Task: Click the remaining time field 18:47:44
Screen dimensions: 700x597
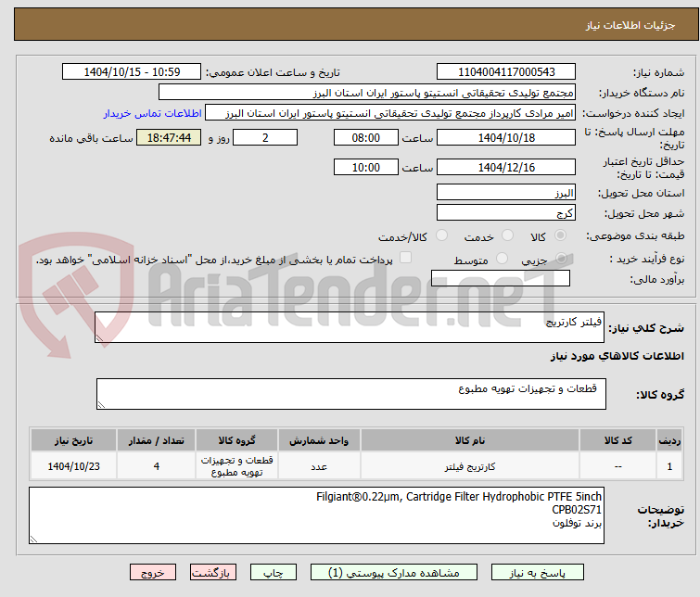Action: [x=169, y=137]
